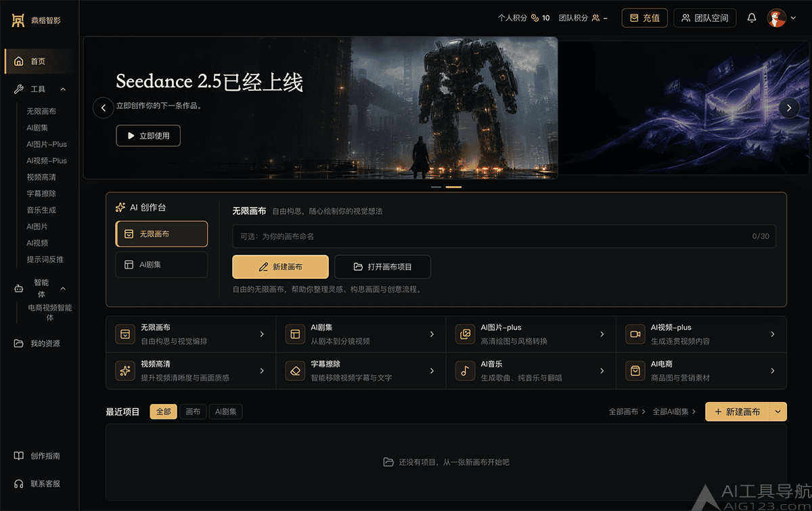Viewport: 812px width, 511px height.
Task: Switch recent projects to AI剧集 tab
Action: pos(226,412)
